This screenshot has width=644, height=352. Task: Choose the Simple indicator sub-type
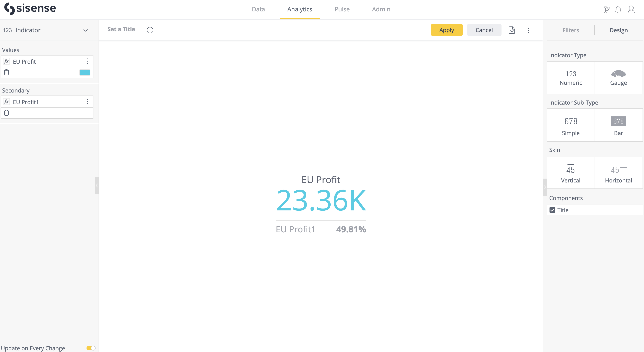[571, 125]
